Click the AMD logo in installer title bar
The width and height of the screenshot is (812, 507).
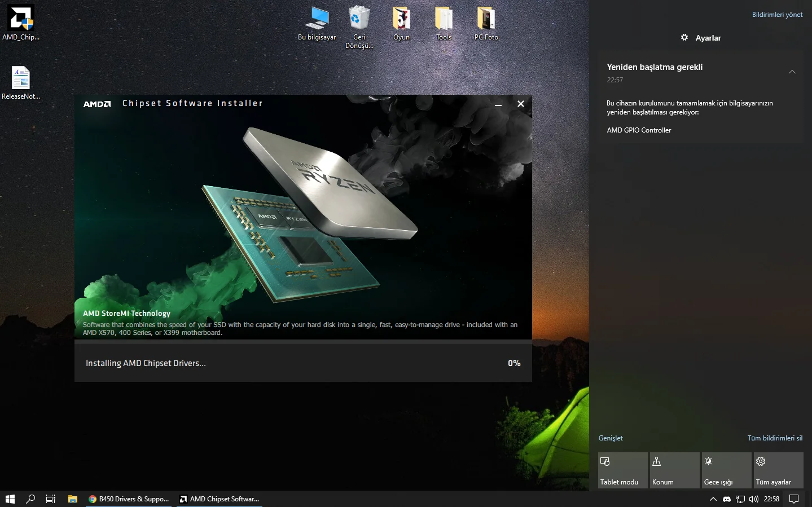click(x=97, y=104)
